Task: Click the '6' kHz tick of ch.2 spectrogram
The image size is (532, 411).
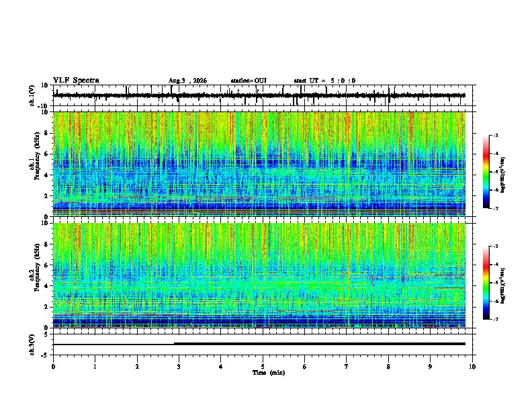Action: click(47, 265)
